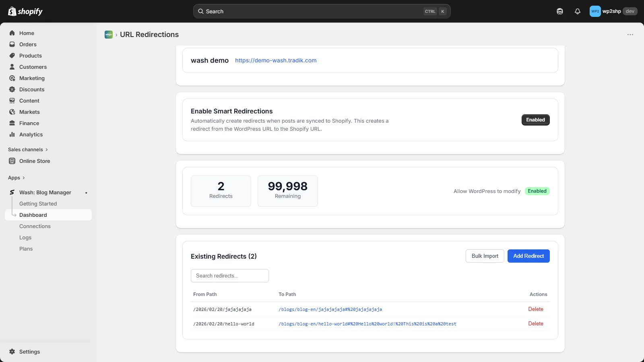Click the search magnifier icon

coord(201,11)
